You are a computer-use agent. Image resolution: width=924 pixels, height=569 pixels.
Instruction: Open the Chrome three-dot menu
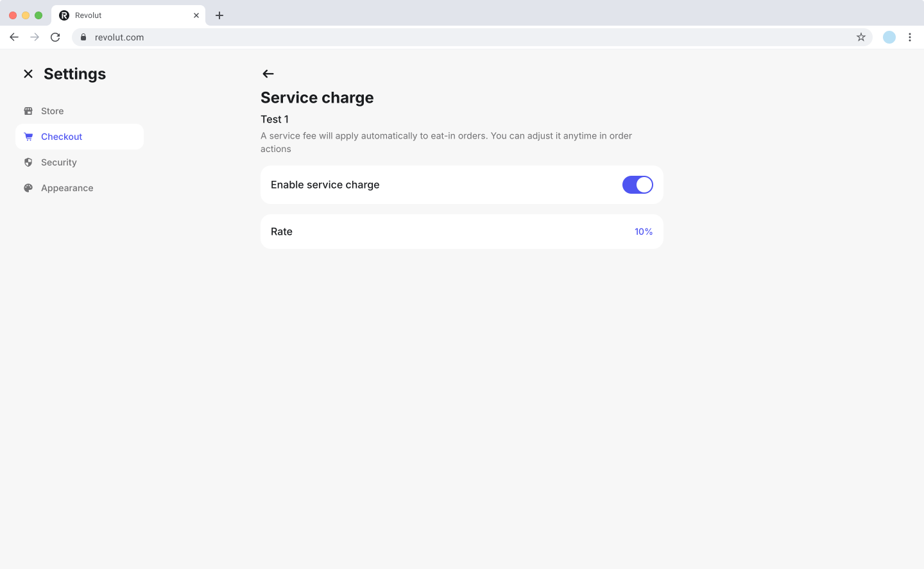(910, 37)
